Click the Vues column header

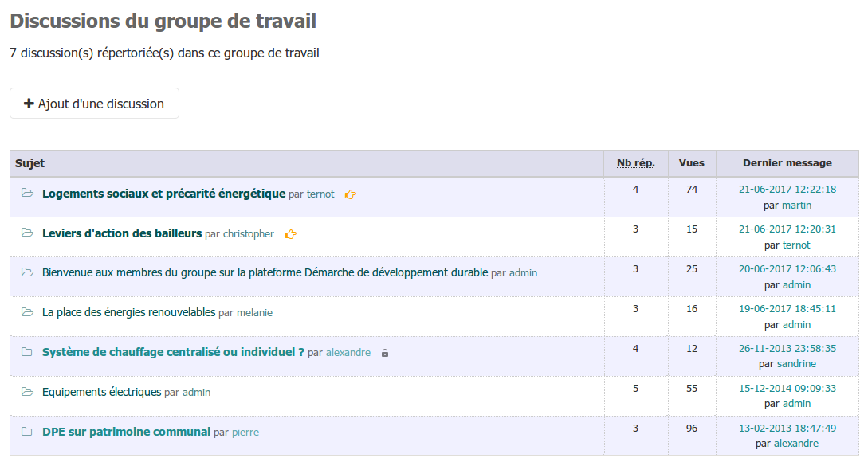(x=691, y=163)
